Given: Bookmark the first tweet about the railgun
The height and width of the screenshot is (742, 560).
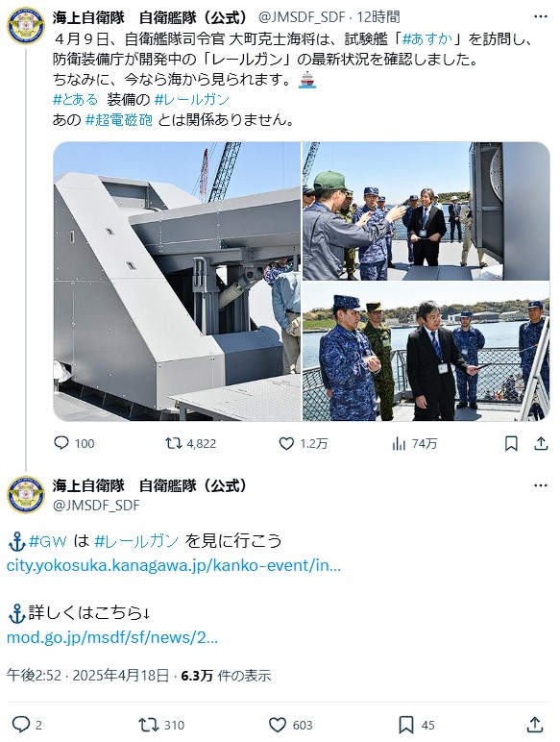Looking at the screenshot, I should [511, 443].
